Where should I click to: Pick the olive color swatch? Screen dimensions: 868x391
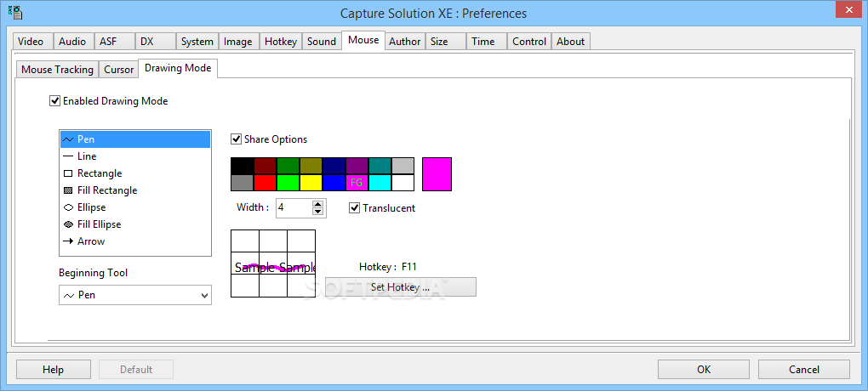pos(311,166)
